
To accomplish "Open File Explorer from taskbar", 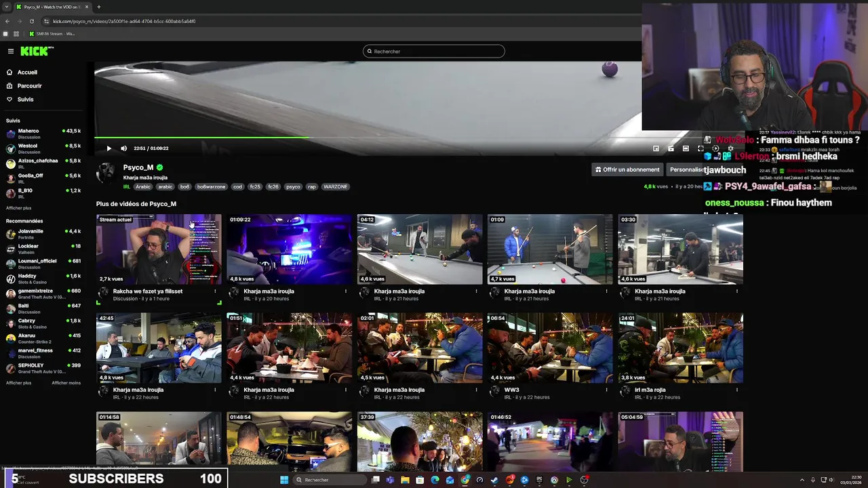I will 405,480.
